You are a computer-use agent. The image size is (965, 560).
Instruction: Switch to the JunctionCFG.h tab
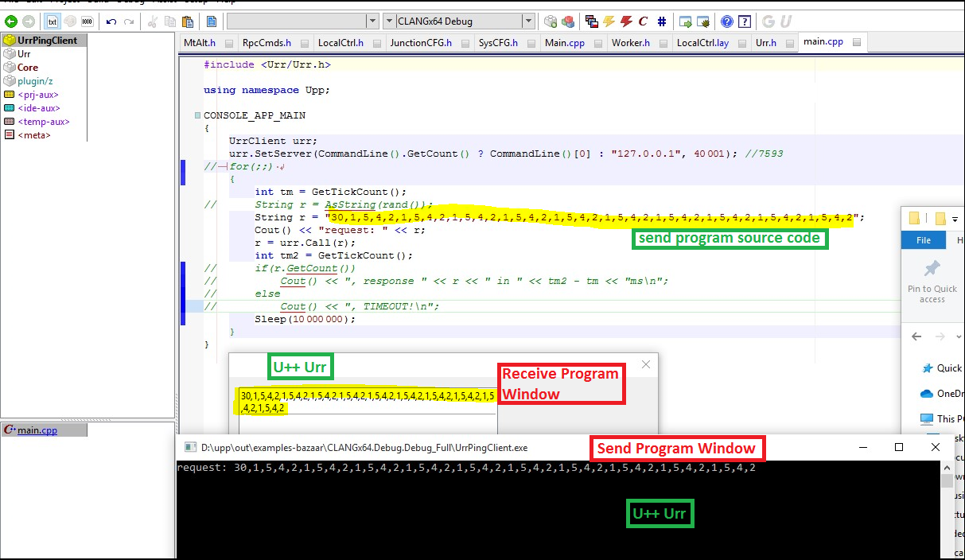(421, 43)
